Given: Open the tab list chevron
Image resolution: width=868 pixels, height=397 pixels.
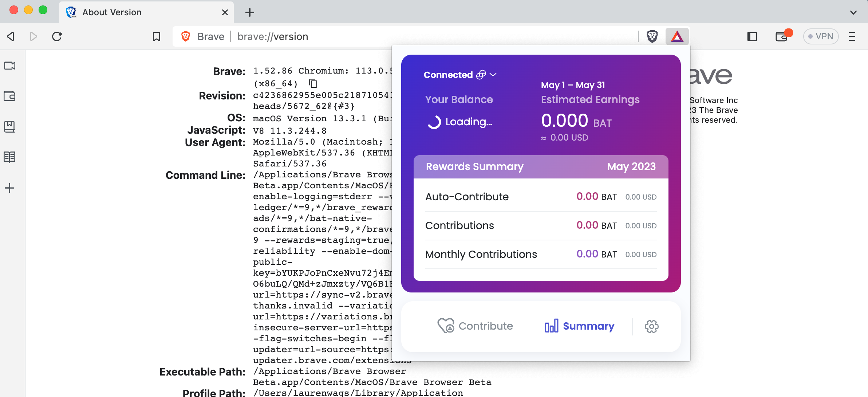Looking at the screenshot, I should coord(853,12).
